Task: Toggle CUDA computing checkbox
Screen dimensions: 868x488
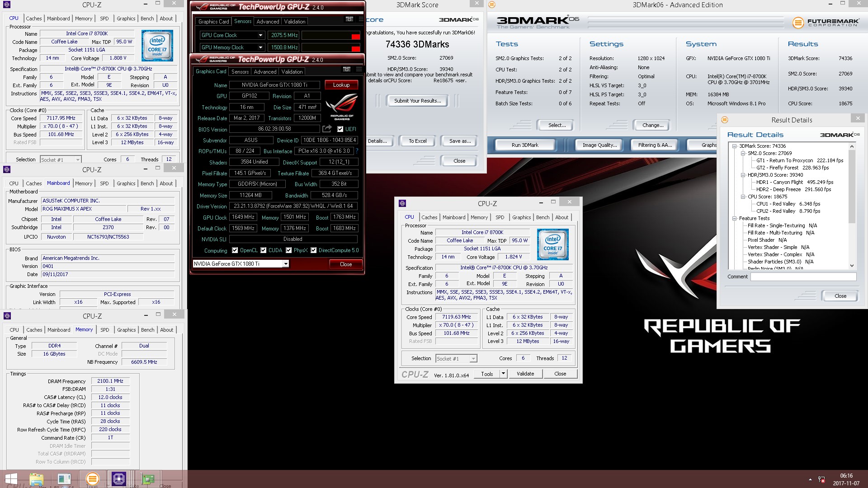Action: pos(263,250)
